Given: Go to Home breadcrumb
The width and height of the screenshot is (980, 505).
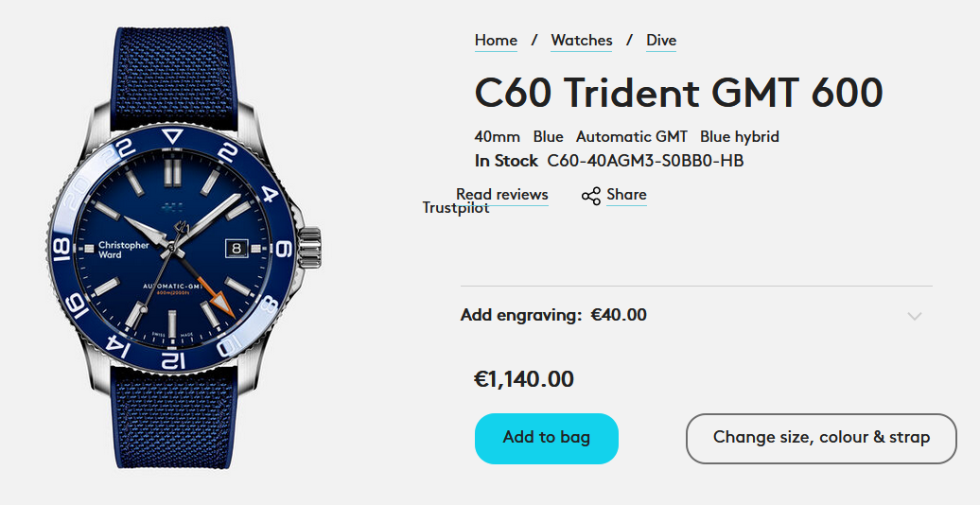Looking at the screenshot, I should pyautogui.click(x=496, y=40).
